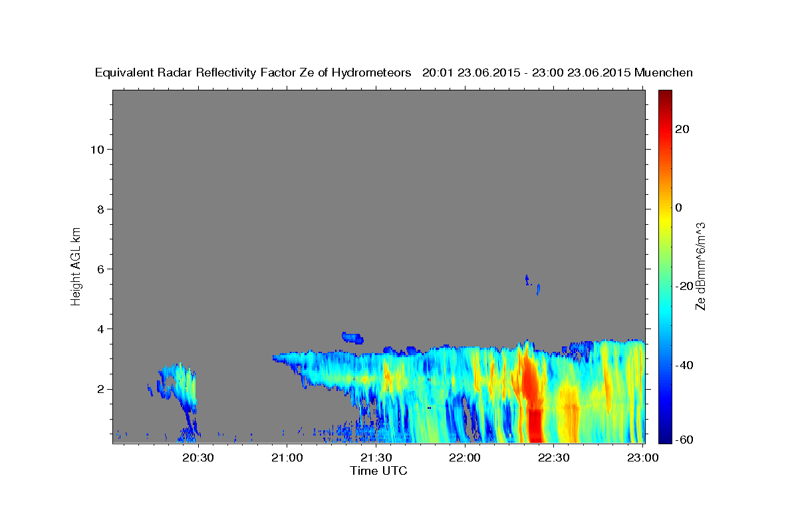Click the '21:30' time tick label
Image resolution: width=798 pixels, height=532 pixels.
coord(376,458)
